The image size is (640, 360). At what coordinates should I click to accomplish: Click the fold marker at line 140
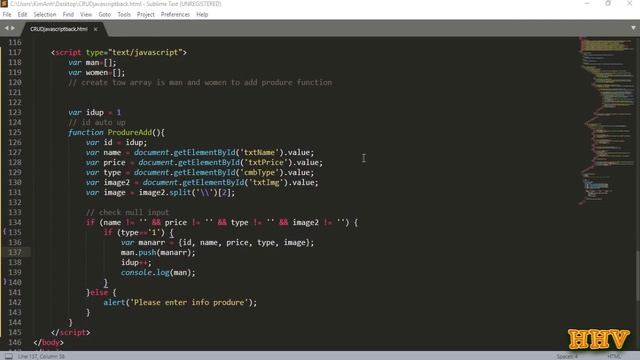4,282
